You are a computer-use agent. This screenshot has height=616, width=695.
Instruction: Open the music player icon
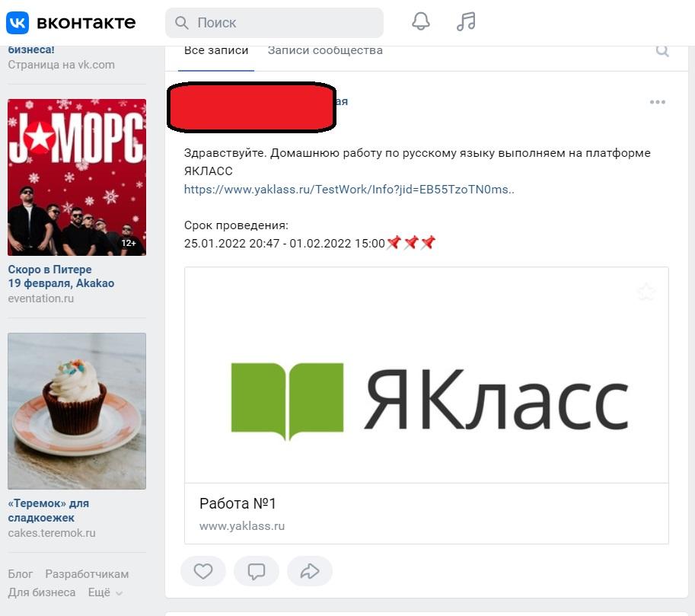(x=466, y=21)
